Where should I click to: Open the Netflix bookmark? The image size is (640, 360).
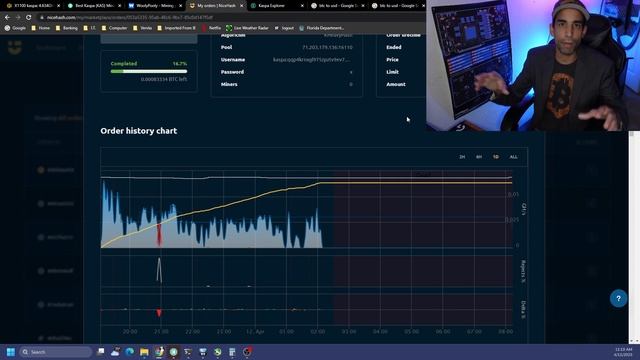click(x=211, y=28)
